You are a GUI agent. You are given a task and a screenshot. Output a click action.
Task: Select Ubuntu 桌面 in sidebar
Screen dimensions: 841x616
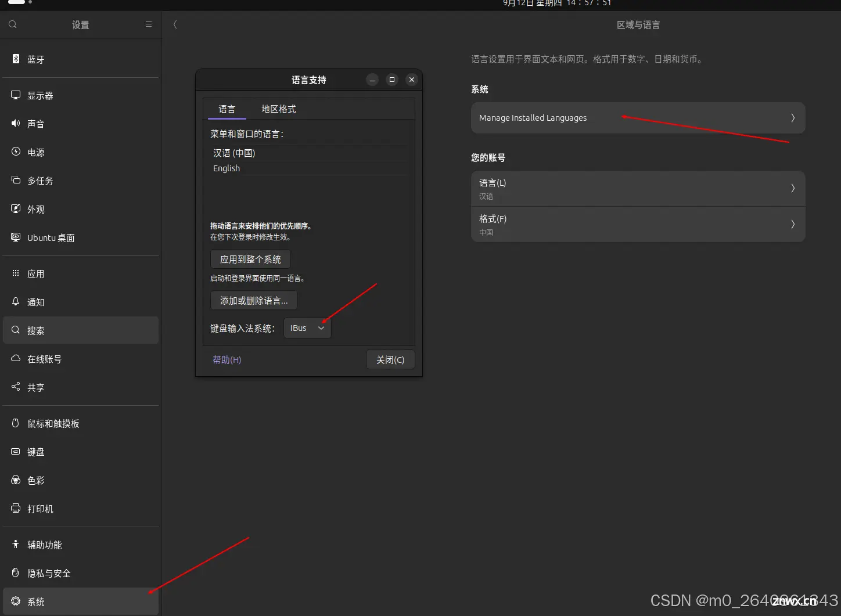[81, 237]
